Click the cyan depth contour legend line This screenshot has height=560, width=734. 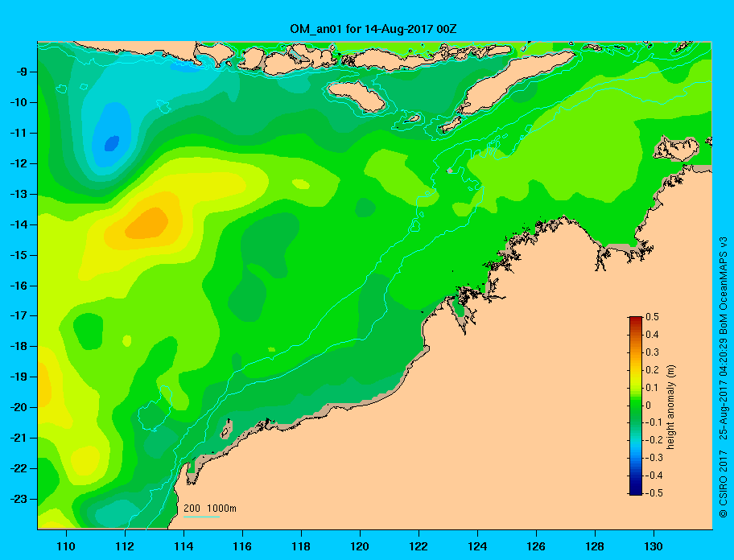click(202, 517)
